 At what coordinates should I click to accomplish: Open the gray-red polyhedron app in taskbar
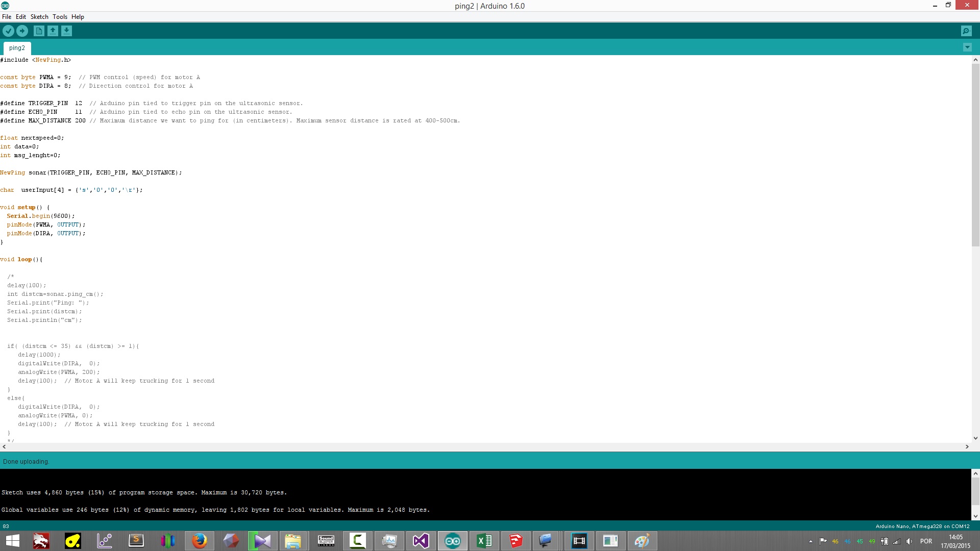[x=231, y=541]
